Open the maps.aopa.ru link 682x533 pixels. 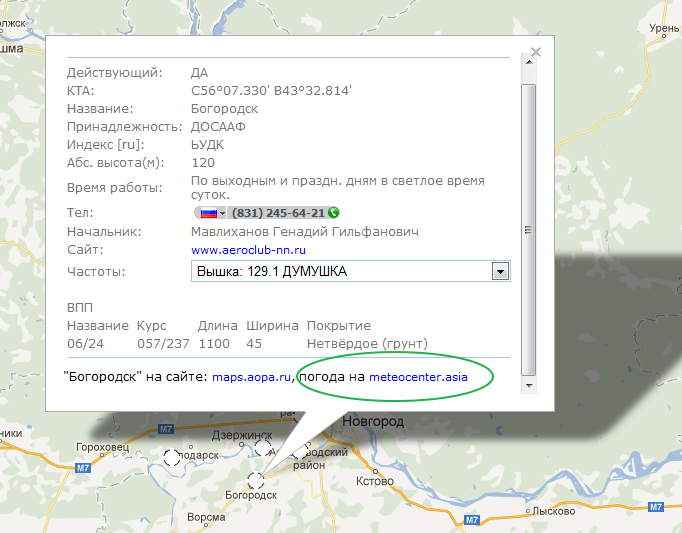tap(250, 377)
